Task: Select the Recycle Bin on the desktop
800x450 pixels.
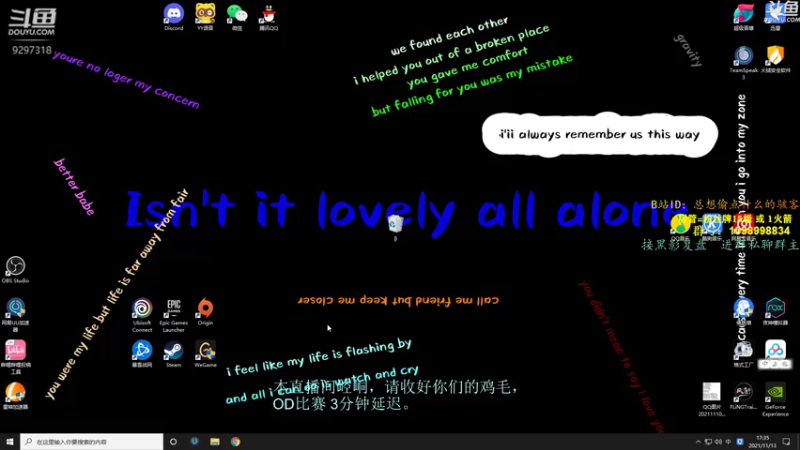Action: point(395,227)
